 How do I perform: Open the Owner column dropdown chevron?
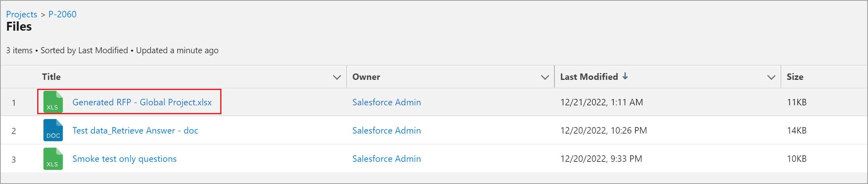click(x=545, y=77)
